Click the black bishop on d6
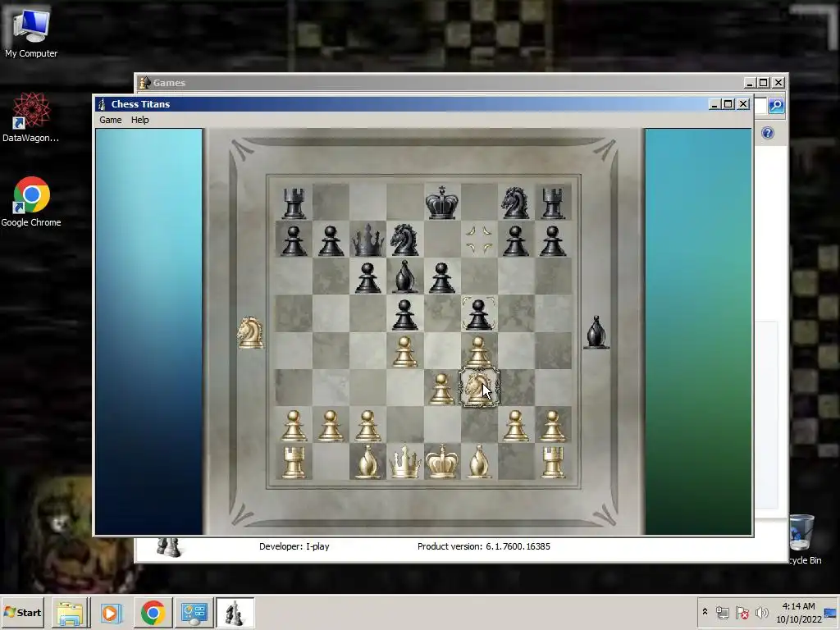Viewport: 840px width, 630px height. [404, 277]
